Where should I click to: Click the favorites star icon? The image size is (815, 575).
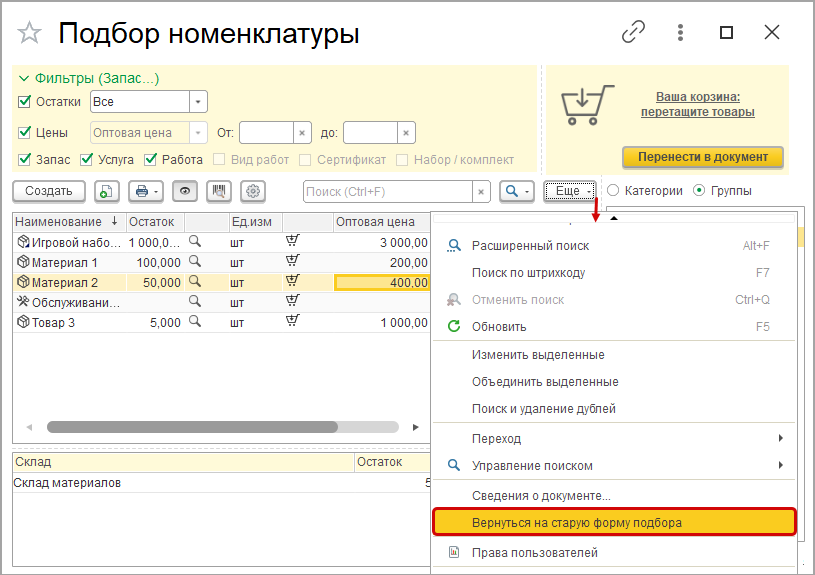(30, 33)
